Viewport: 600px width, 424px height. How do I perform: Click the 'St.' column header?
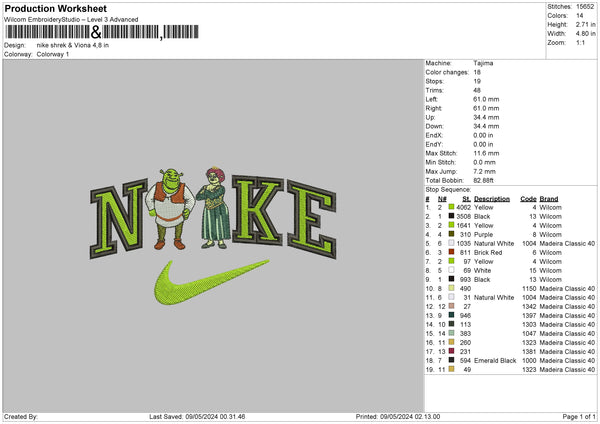(x=466, y=199)
